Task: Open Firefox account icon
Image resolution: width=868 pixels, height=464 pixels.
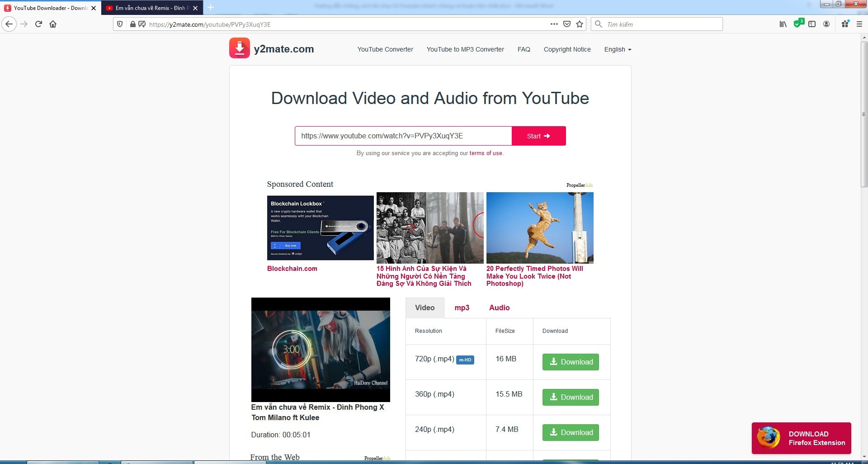Action: click(826, 24)
